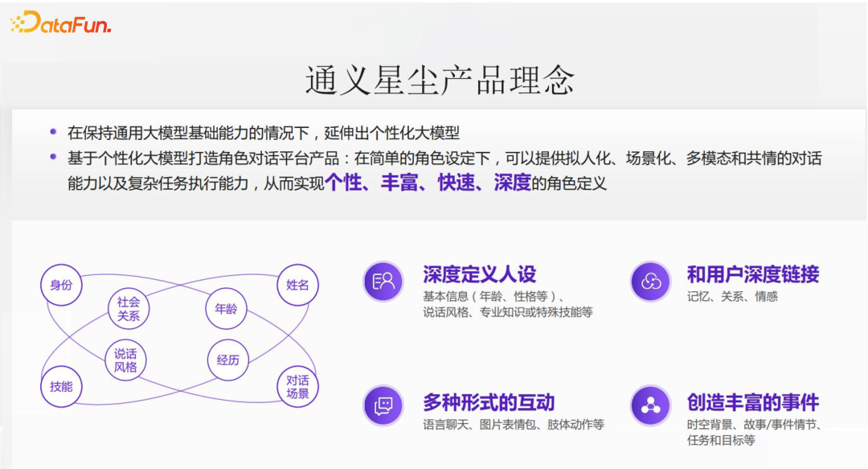
Task: Click the 多种形式的互动 heading
Action: click(x=489, y=402)
